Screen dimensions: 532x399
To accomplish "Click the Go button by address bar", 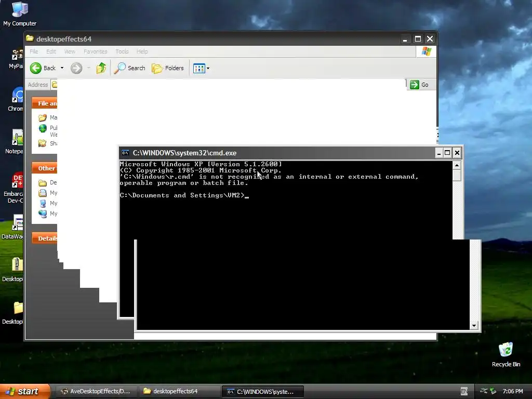I will click(x=419, y=85).
